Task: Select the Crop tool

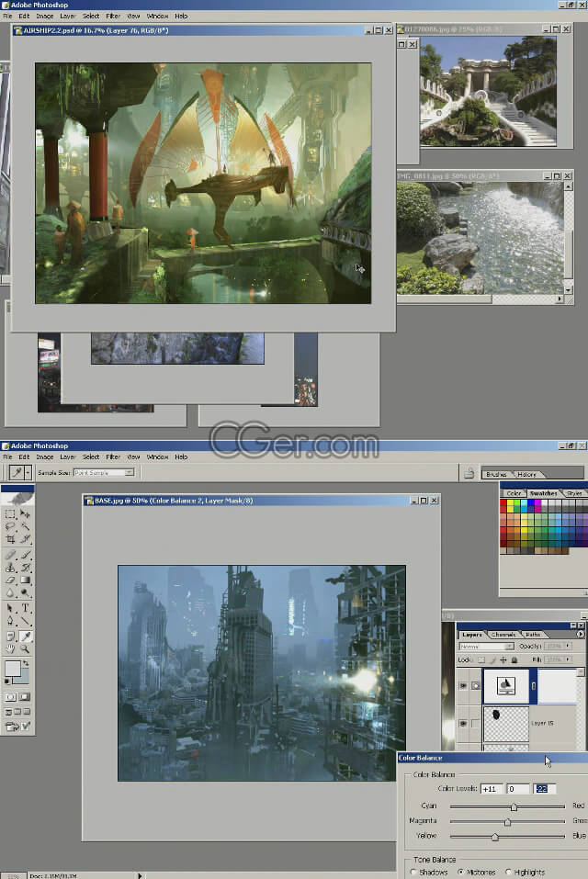Action: point(10,539)
